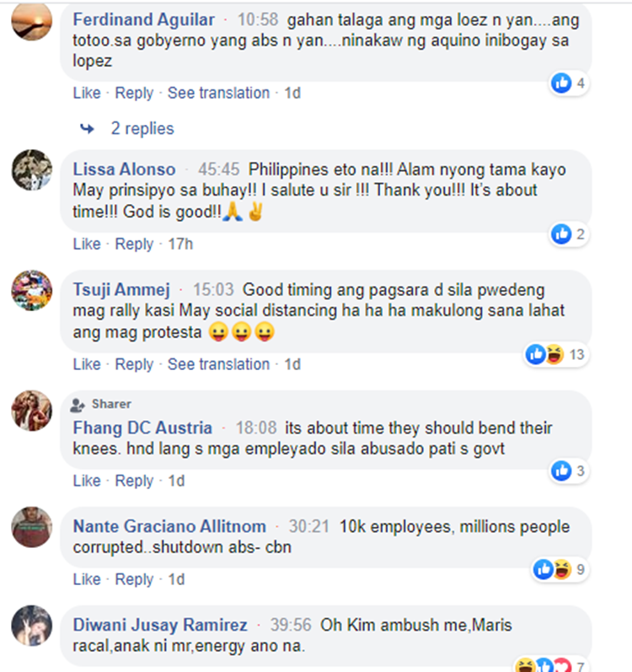Like Lissa Alonso's comment

coord(87,244)
